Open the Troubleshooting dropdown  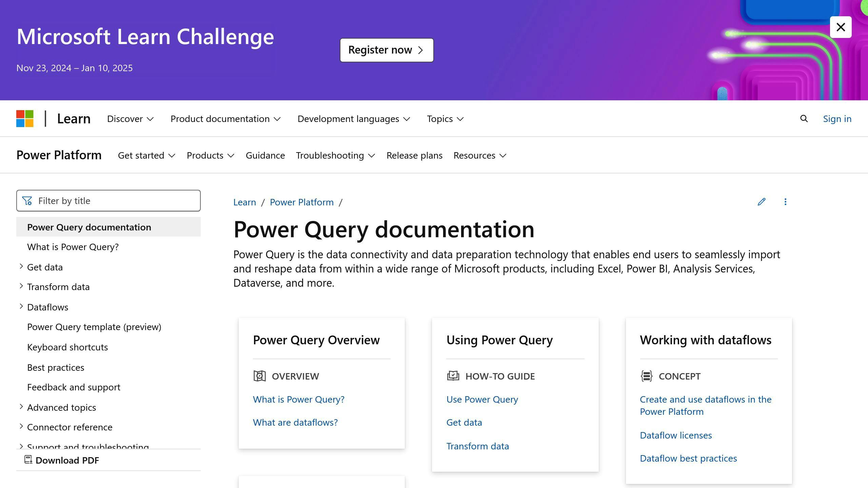tap(335, 155)
